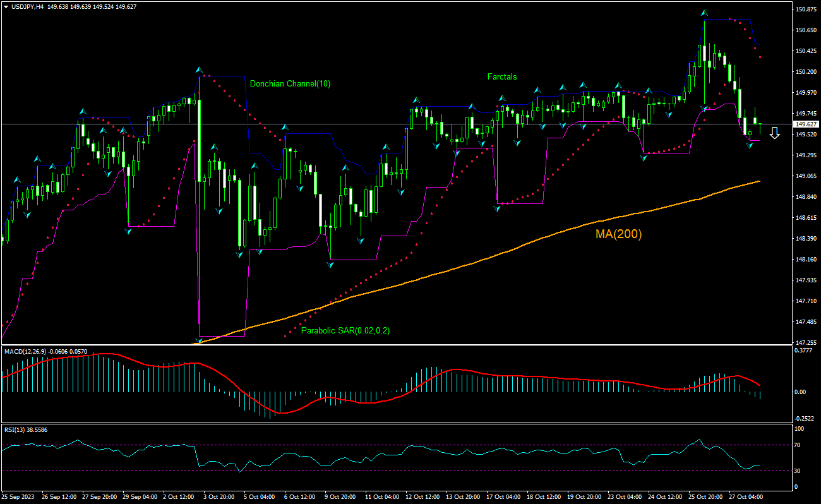Click the 27 Oct 04:00 time axis label
This screenshot has height=504, width=821.
point(746,497)
